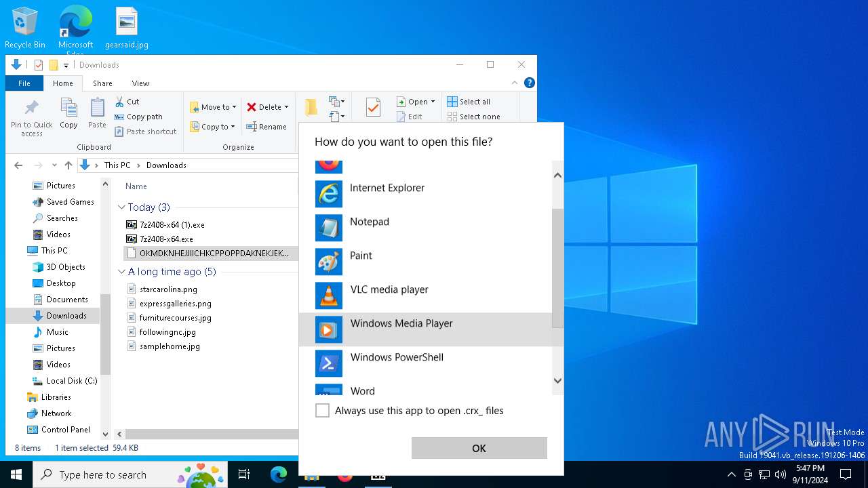
Task: Open the New item dropdown in ribbon
Action: click(x=336, y=102)
